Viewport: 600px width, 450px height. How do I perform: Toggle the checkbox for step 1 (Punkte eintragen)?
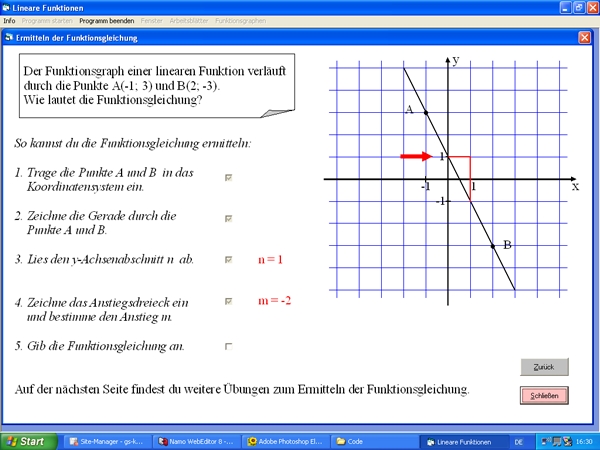click(x=229, y=177)
